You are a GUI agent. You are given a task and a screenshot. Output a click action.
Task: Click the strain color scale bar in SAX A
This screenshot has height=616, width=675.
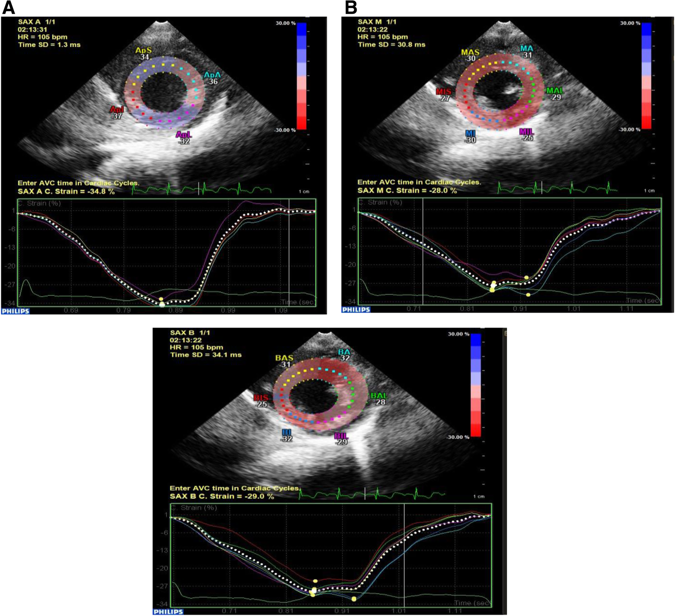[x=301, y=76]
